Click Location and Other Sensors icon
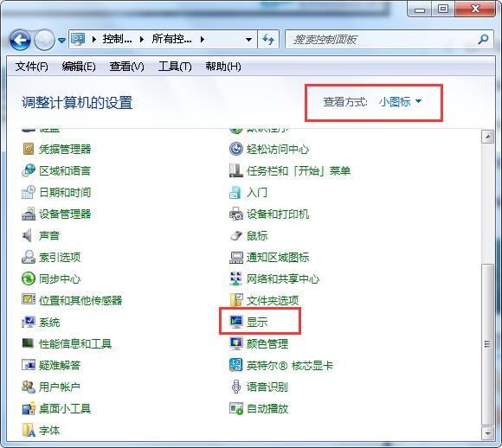The height and width of the screenshot is (448, 502). click(x=29, y=299)
